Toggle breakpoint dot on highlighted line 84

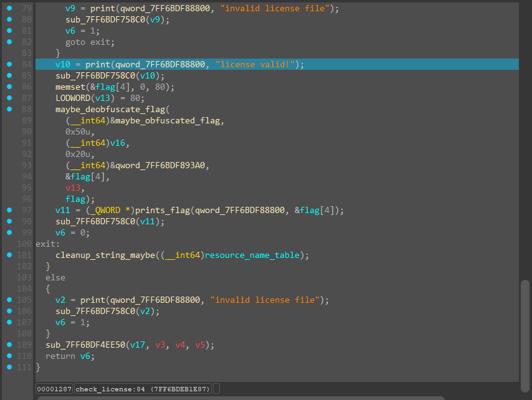(x=9, y=64)
